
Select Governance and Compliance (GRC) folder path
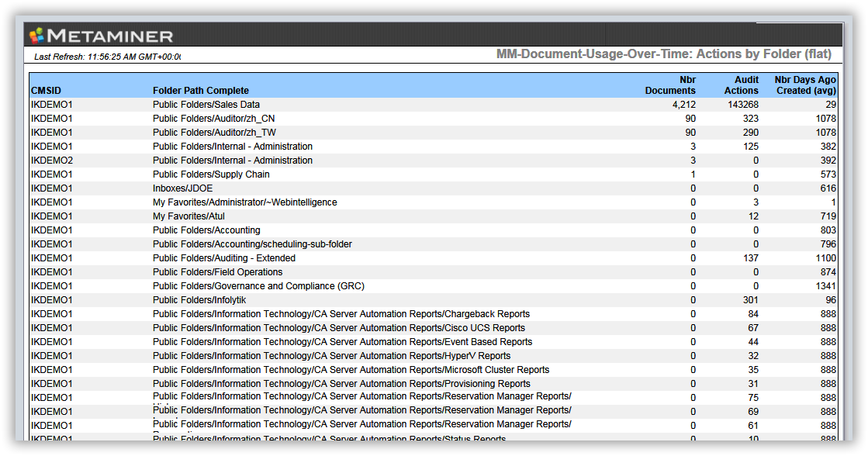[x=258, y=286]
